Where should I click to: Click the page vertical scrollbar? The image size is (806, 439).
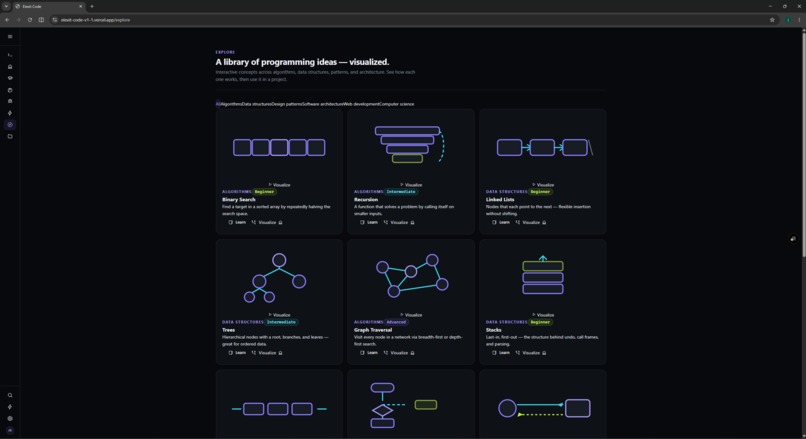803,144
